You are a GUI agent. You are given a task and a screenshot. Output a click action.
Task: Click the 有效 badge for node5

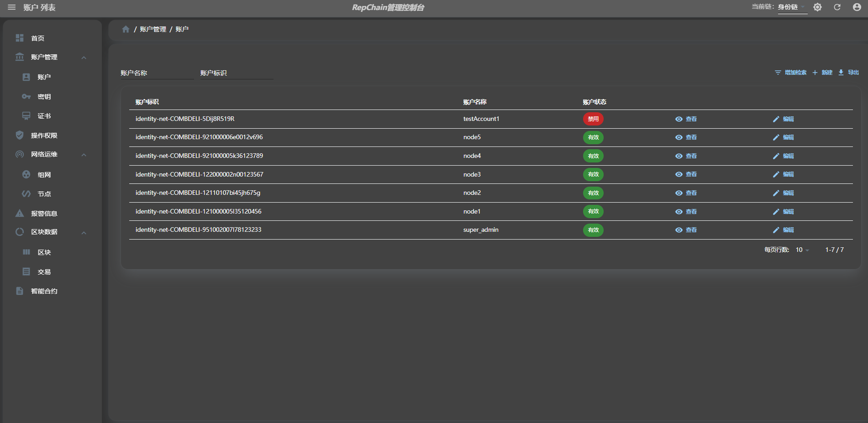tap(593, 137)
